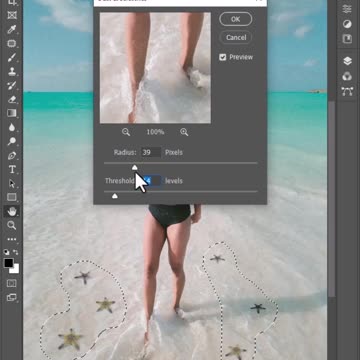Click the canvas vertical scrollbar

click(331, 198)
